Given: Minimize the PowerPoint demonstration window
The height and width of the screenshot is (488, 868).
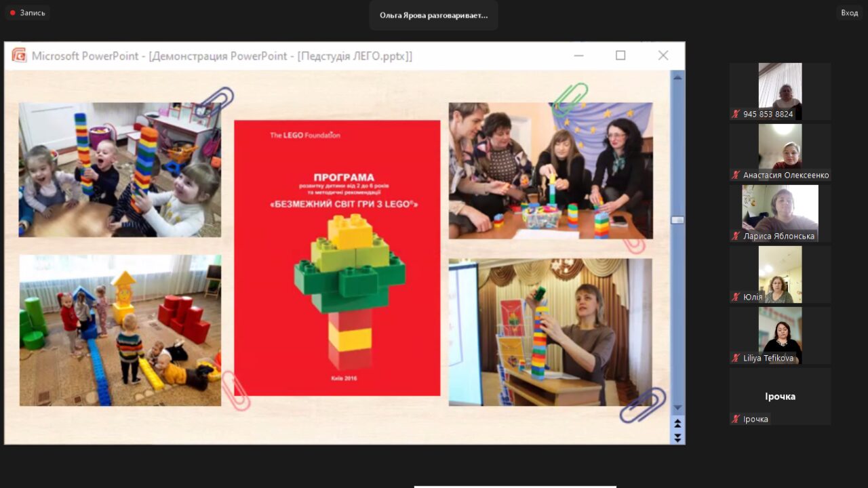Looking at the screenshot, I should pos(578,56).
